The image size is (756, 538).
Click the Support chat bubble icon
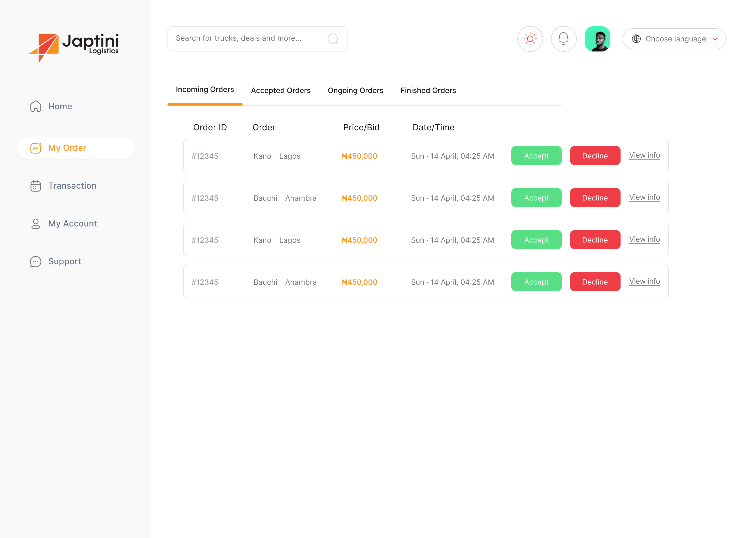tap(36, 261)
